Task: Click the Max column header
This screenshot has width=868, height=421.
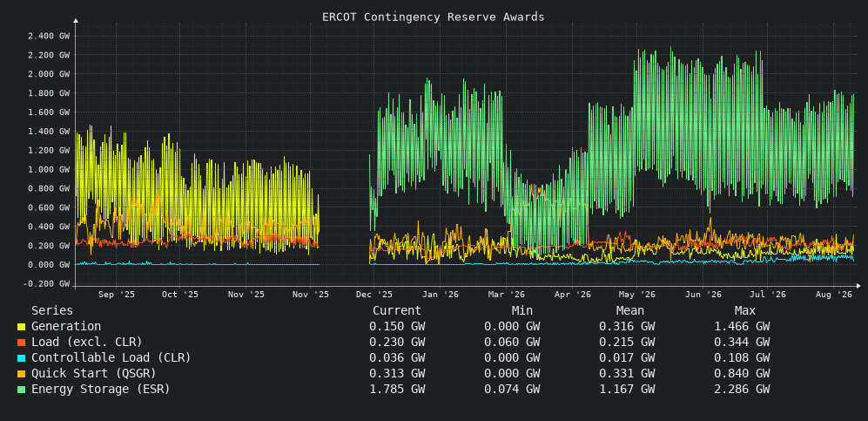Action: point(745,311)
